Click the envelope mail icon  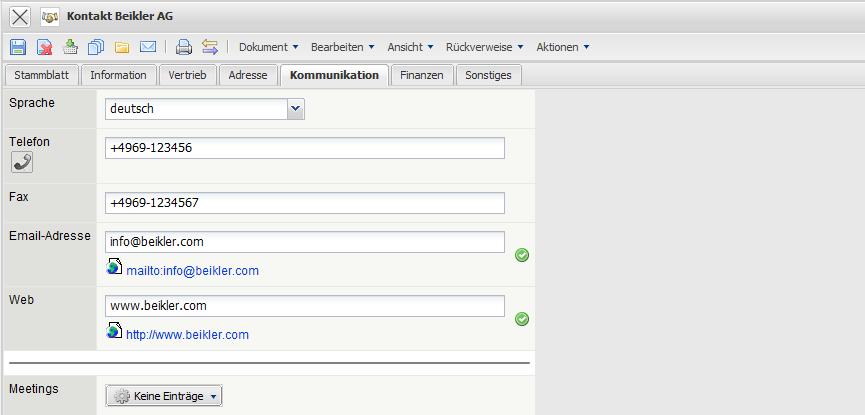(148, 47)
